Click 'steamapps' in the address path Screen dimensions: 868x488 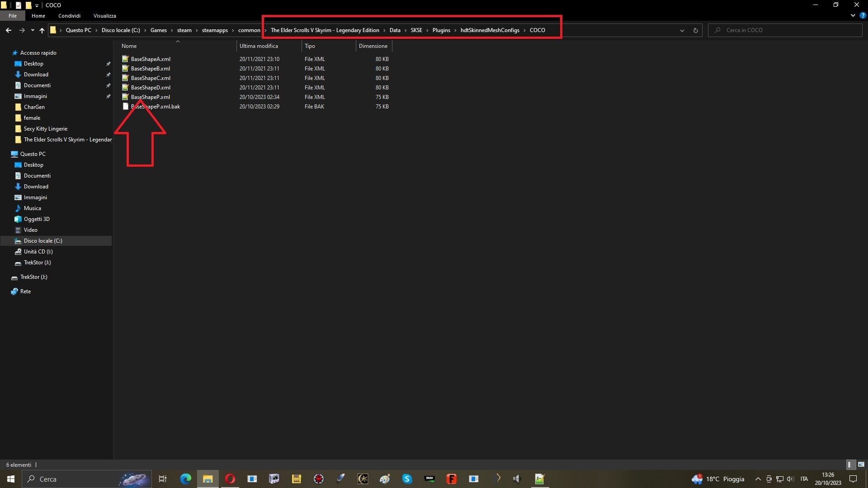click(x=215, y=30)
